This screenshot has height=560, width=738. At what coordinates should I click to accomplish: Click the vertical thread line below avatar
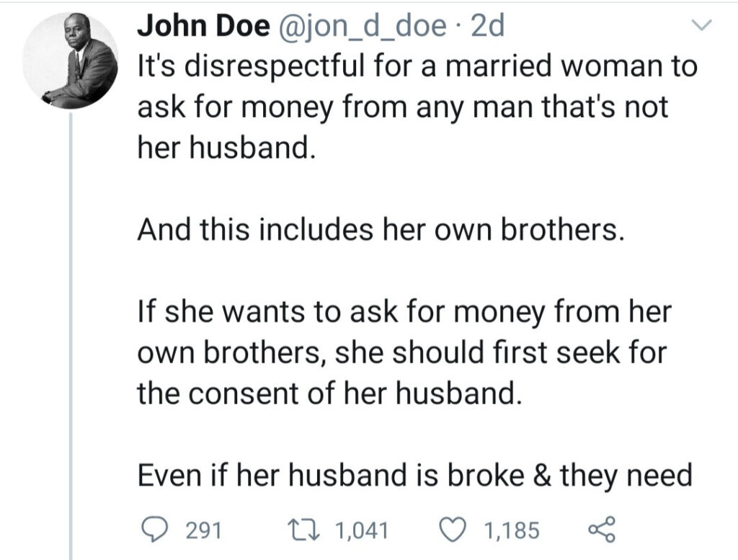(71, 336)
